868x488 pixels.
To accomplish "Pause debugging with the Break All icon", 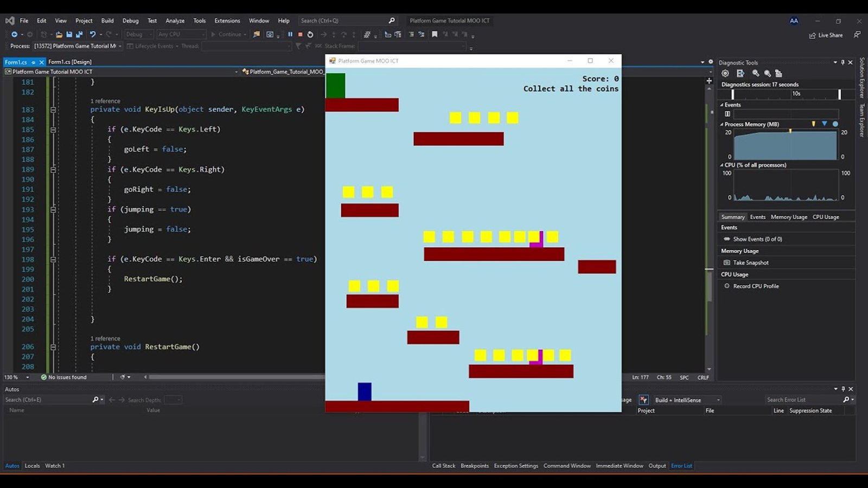I will [290, 34].
